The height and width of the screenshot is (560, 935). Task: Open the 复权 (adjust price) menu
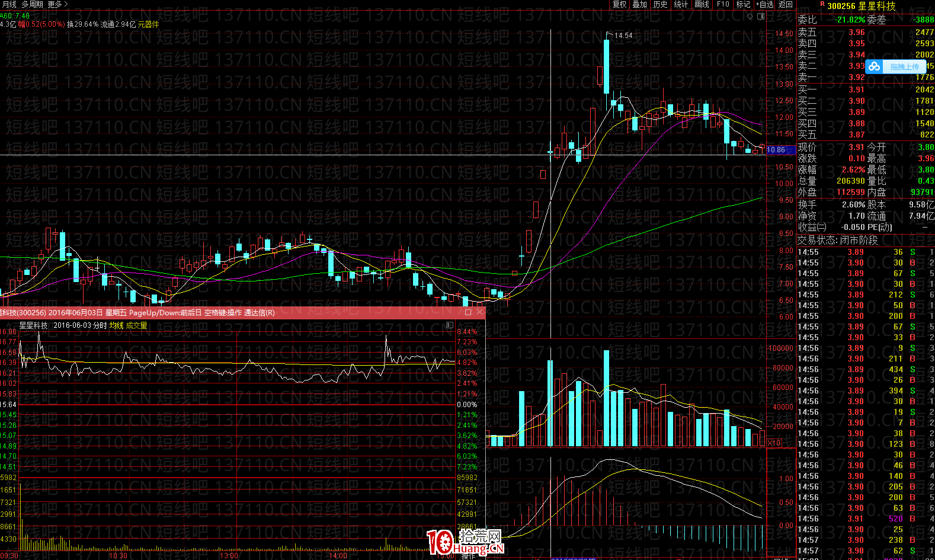(x=620, y=4)
